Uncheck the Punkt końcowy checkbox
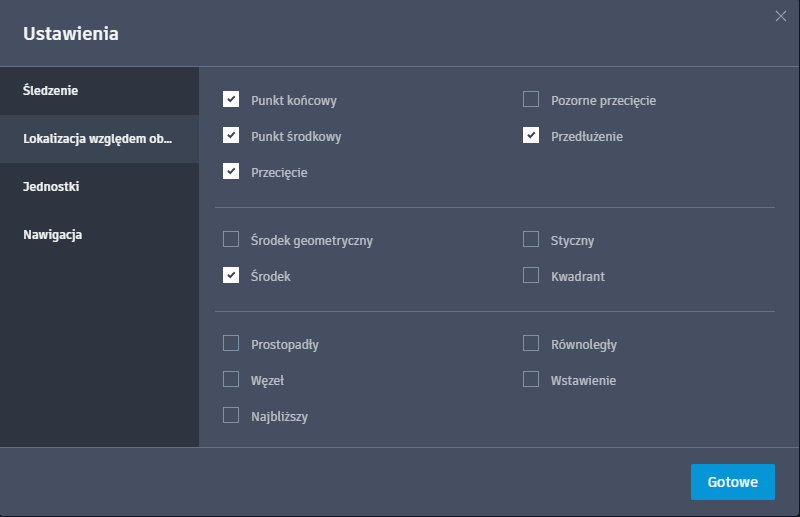Viewport: 800px width, 517px height. [x=231, y=99]
